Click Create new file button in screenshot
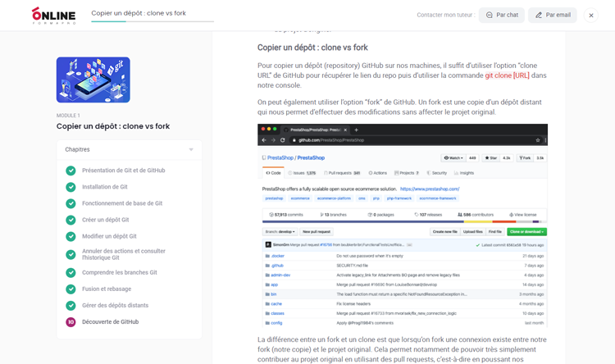The image size is (615, 364). coord(444,232)
